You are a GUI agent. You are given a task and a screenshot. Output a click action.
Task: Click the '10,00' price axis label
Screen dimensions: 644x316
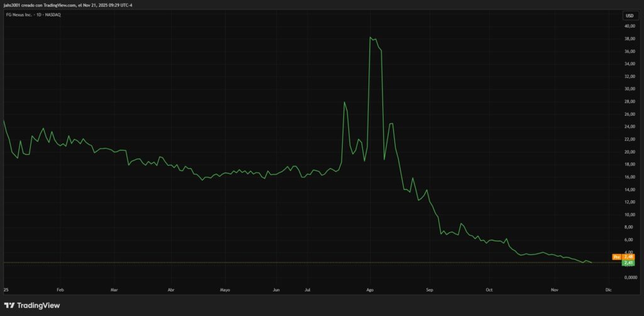point(630,215)
